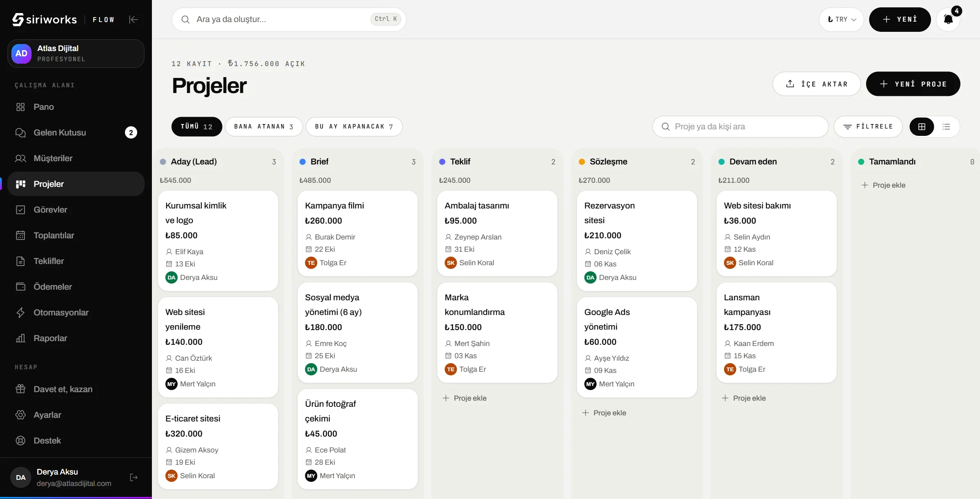Click the MY avatar on Web sitesi yenileme
980x499 pixels.
pos(171,384)
